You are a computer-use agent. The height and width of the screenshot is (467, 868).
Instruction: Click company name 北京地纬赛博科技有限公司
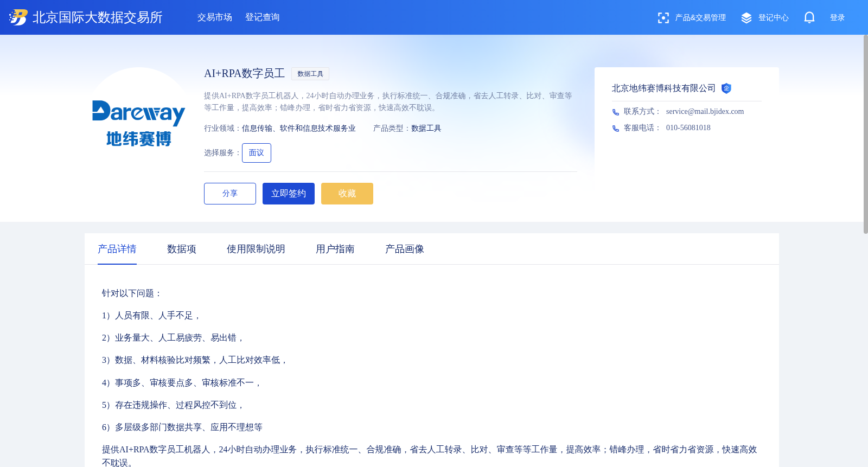click(x=663, y=88)
